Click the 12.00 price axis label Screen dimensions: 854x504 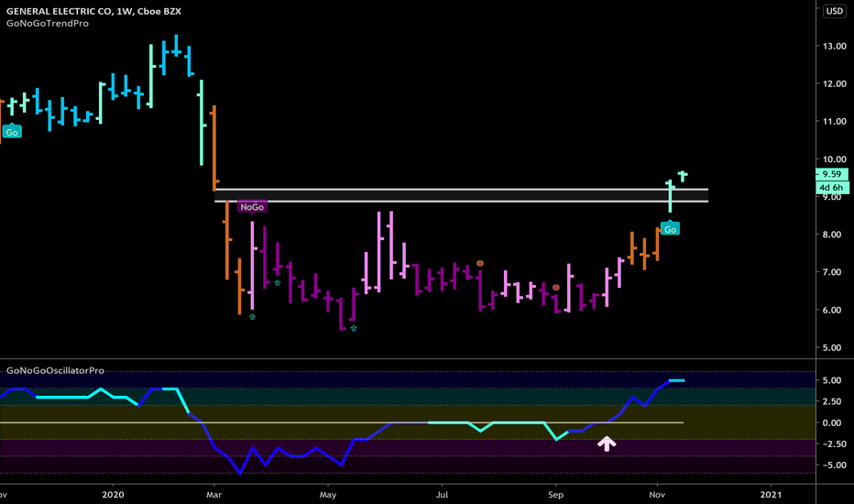tap(835, 84)
